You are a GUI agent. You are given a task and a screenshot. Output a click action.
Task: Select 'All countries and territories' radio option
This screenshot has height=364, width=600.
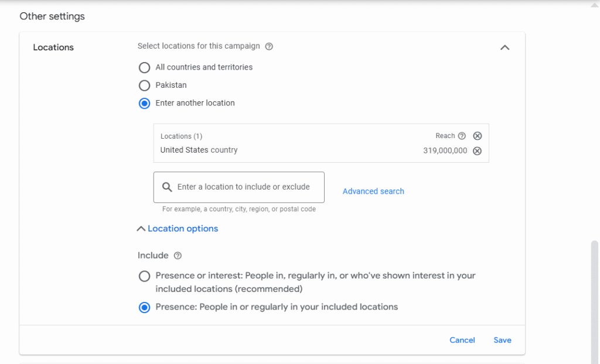[x=144, y=67]
